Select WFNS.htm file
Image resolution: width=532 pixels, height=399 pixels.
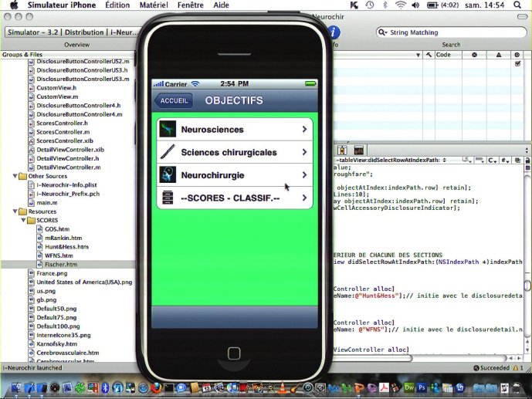tap(59, 255)
